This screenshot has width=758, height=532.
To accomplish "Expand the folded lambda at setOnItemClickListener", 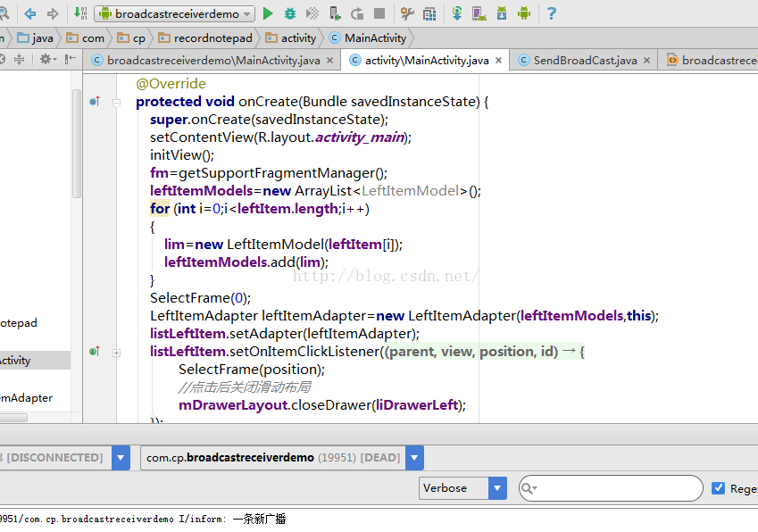I will (x=116, y=353).
